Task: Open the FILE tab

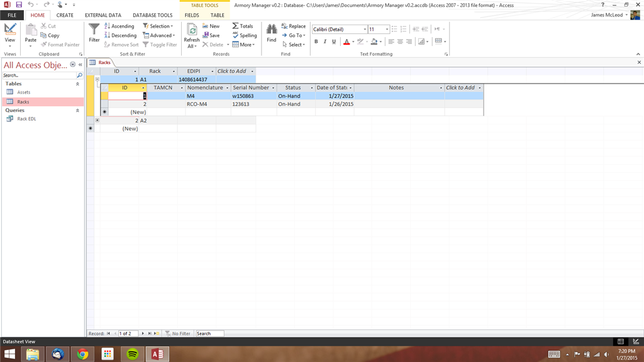Action: 12,15
